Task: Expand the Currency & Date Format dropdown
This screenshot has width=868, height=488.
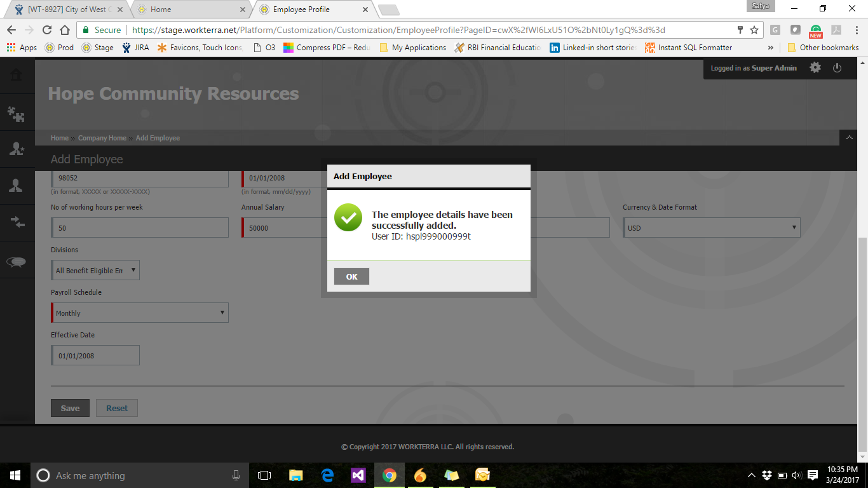Action: point(711,227)
